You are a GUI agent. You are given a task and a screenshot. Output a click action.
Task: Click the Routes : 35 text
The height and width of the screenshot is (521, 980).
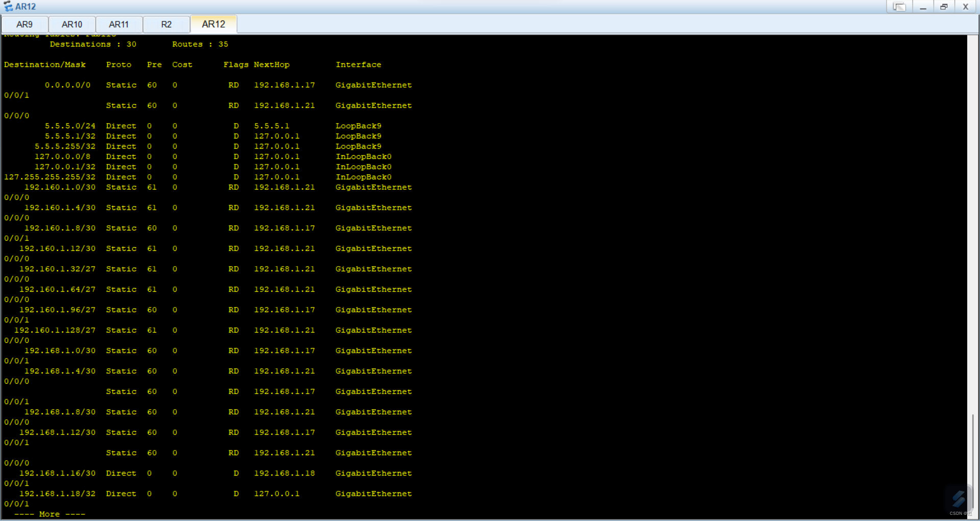click(x=200, y=44)
